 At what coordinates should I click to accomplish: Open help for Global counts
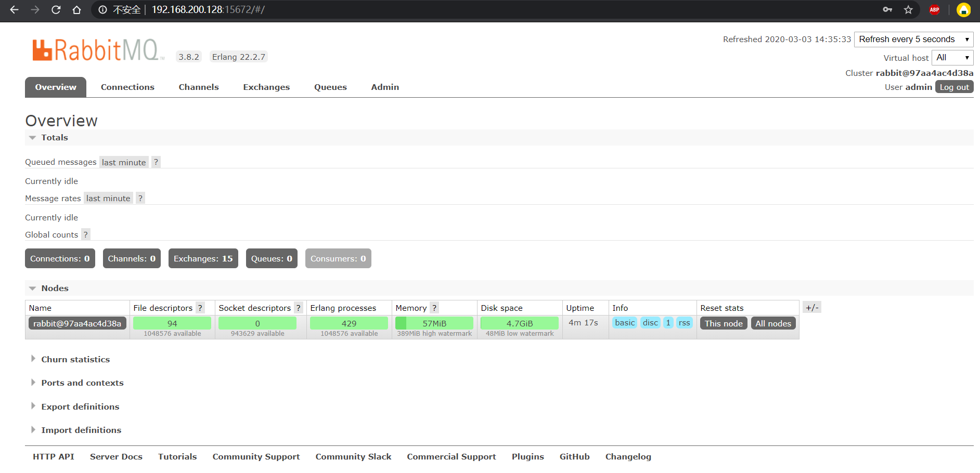(x=85, y=235)
